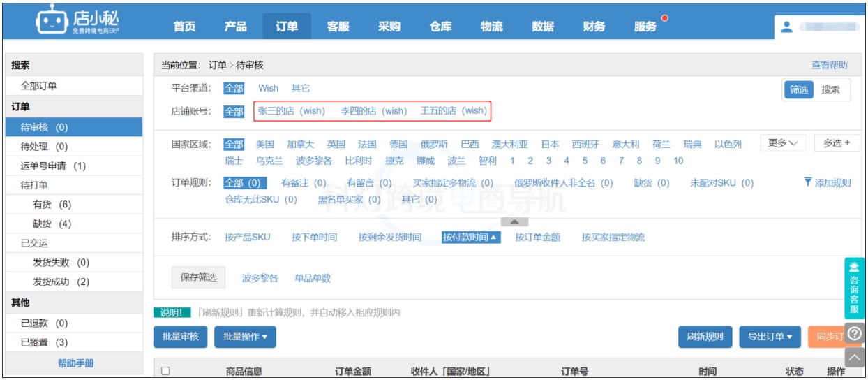Filter country by 波多黎各
The height and width of the screenshot is (380, 868).
pos(314,161)
